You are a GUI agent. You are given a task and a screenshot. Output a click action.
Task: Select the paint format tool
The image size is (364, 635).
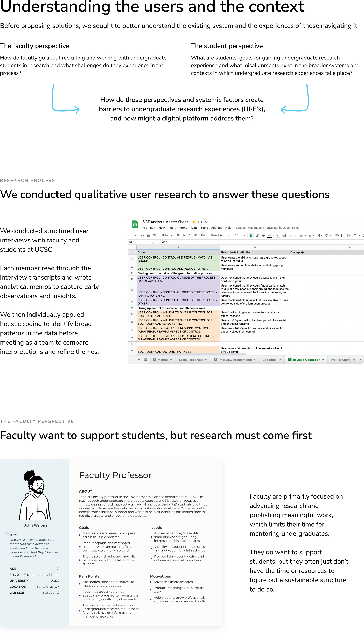pos(154,235)
